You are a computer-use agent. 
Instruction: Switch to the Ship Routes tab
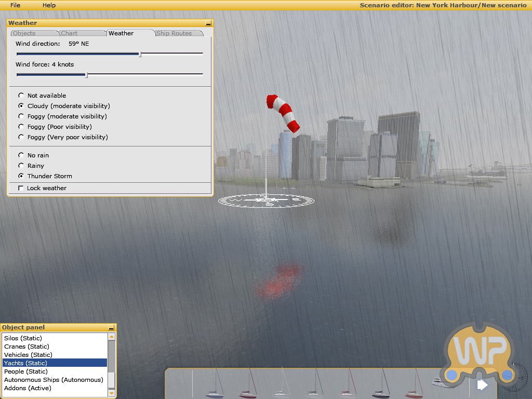pyautogui.click(x=174, y=33)
